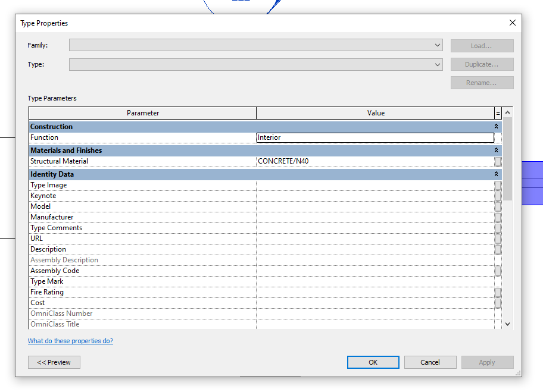
Task: Click the OK button
Action: tap(373, 362)
